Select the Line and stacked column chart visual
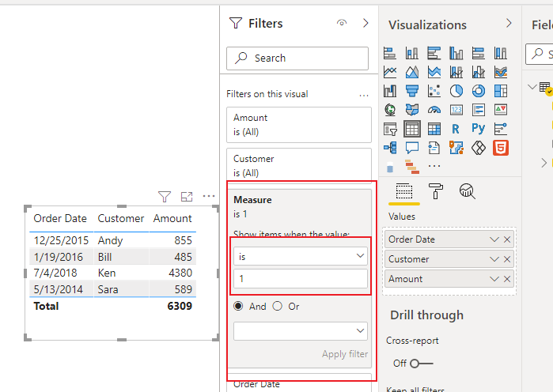 456,72
